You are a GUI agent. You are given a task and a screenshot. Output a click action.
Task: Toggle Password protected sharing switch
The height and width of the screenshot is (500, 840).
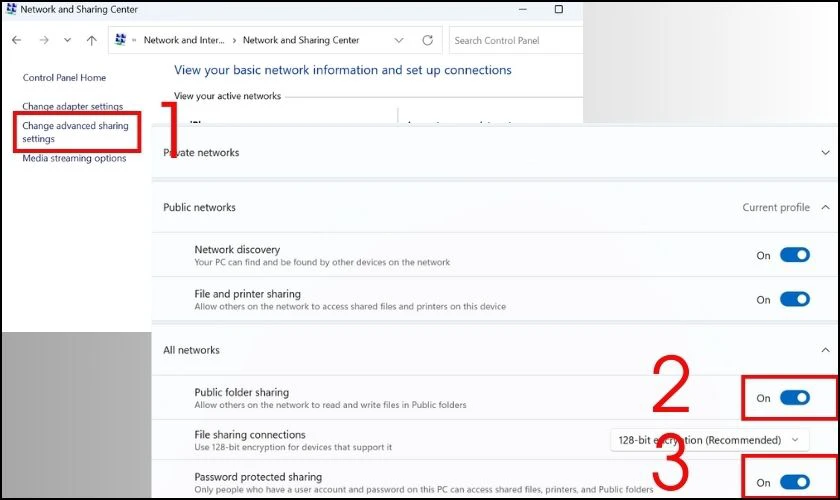[x=794, y=482]
